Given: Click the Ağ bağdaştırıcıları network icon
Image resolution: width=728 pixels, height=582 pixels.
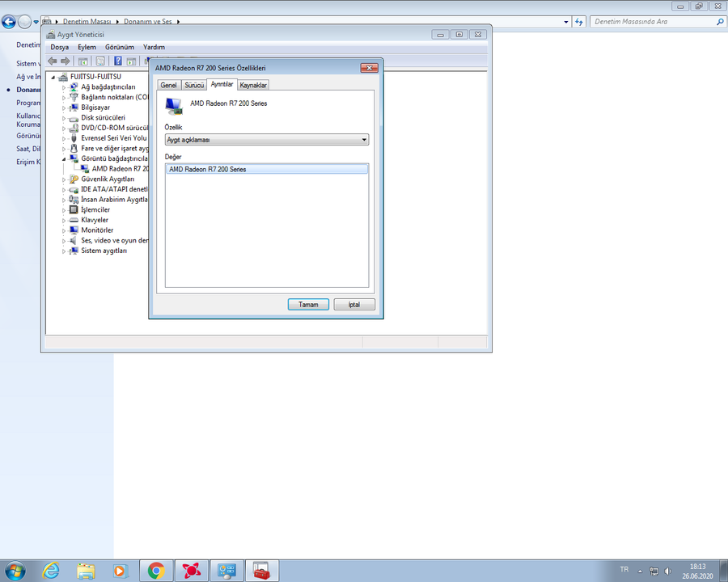Looking at the screenshot, I should 74,86.
